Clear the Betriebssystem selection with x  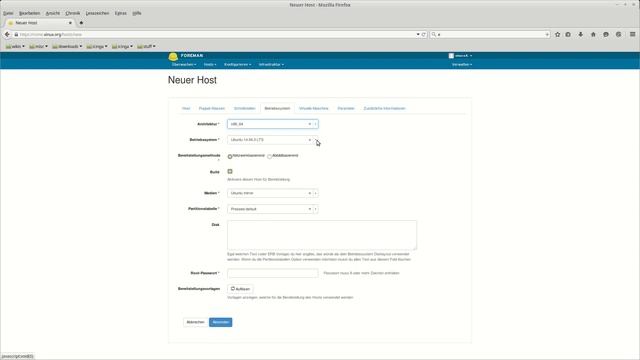click(x=309, y=140)
